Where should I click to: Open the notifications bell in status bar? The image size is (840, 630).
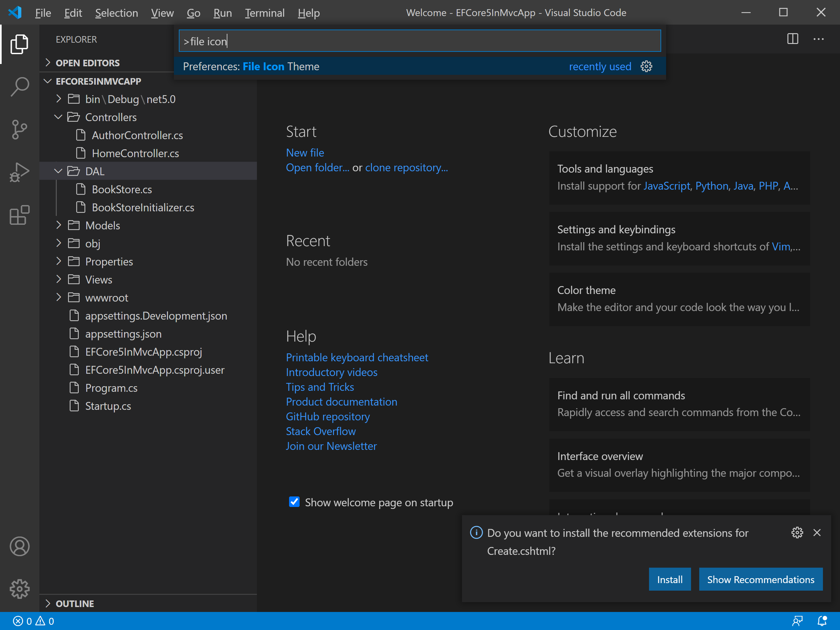[x=822, y=621]
